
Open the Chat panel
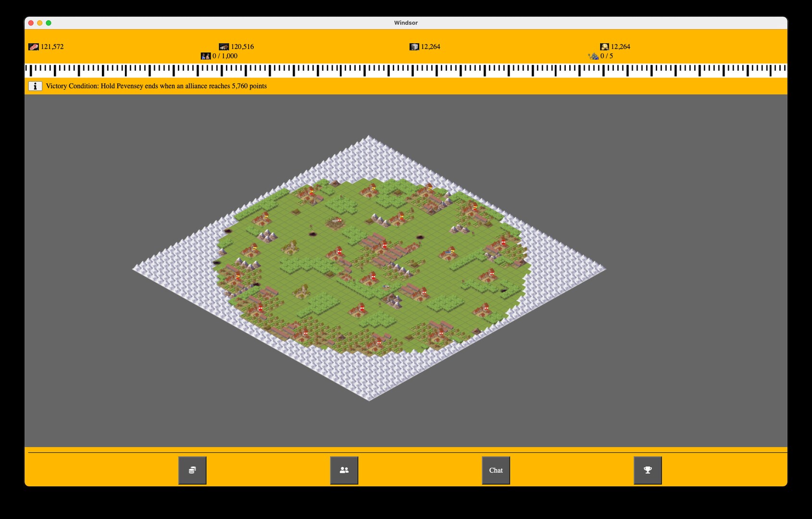click(x=496, y=470)
